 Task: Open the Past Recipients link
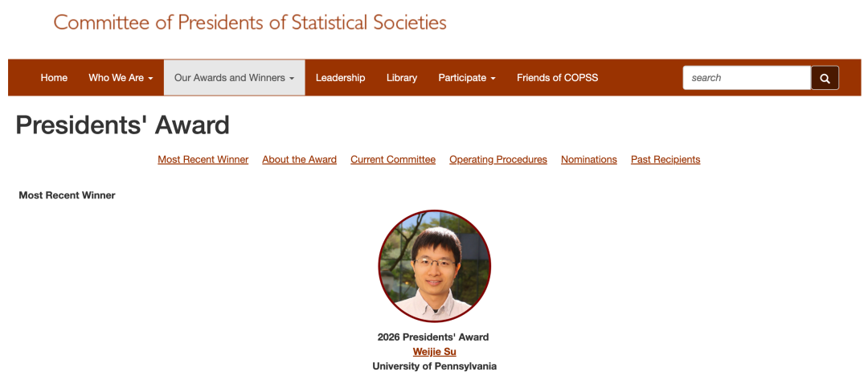click(665, 160)
